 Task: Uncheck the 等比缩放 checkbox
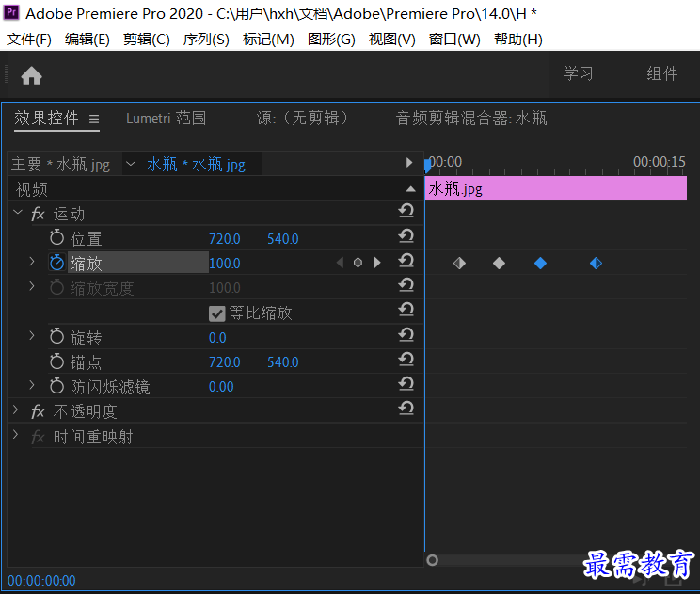(x=216, y=313)
